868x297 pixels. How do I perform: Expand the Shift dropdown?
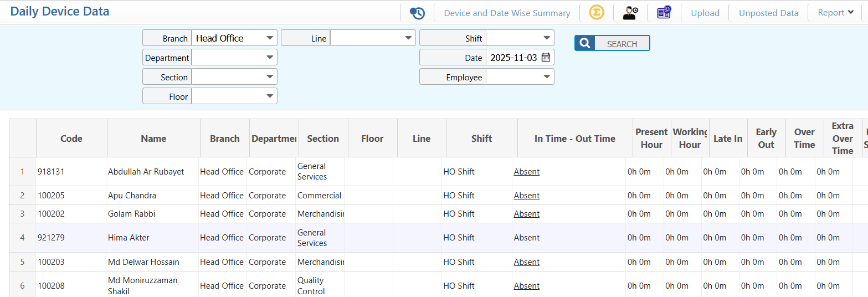point(520,38)
